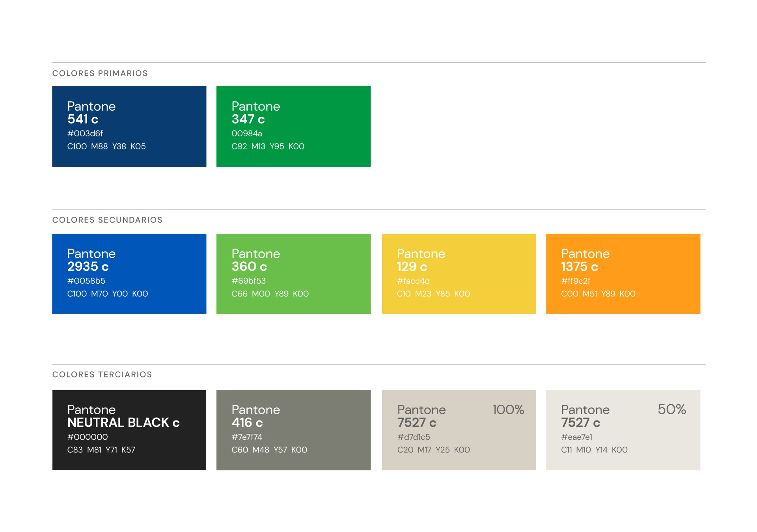This screenshot has width=757, height=532.
Task: Click the '1375 c' bold label
Action: 580,267
